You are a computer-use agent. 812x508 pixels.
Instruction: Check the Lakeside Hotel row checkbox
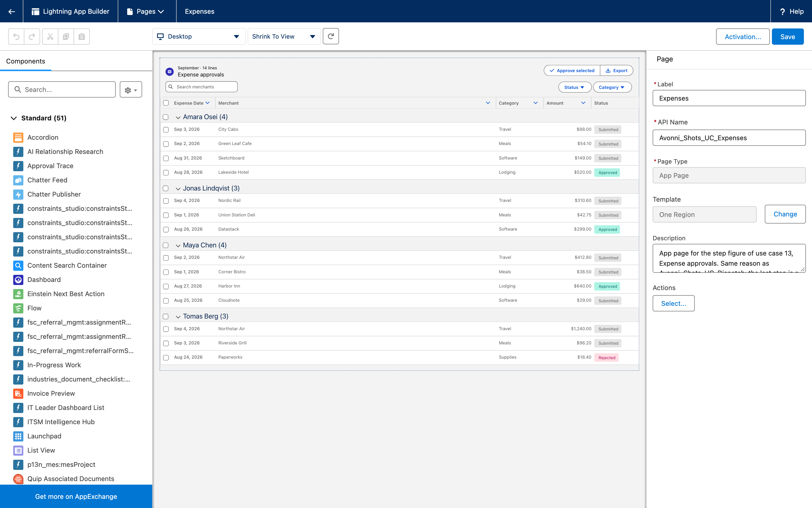[x=166, y=172]
